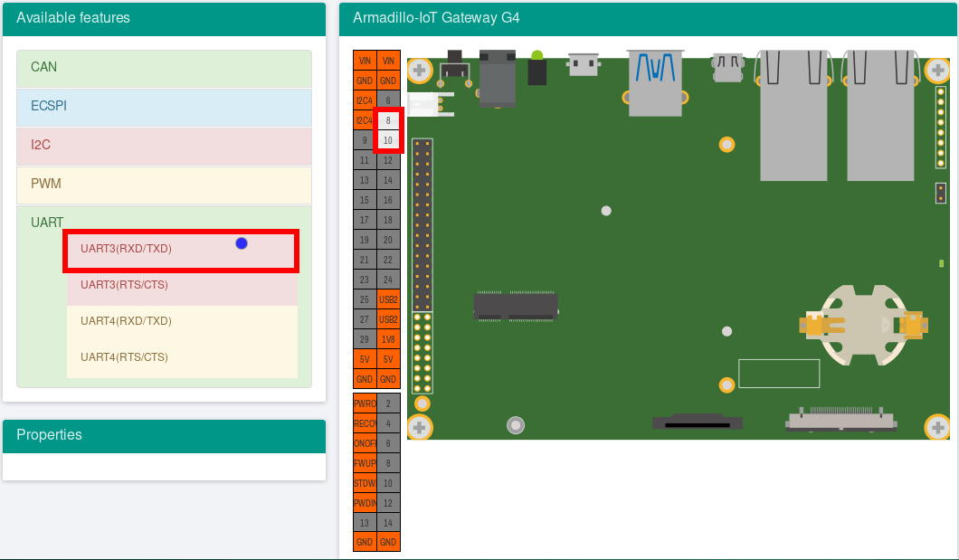Click the M.2 slot connector on the board

pyautogui.click(x=516, y=306)
